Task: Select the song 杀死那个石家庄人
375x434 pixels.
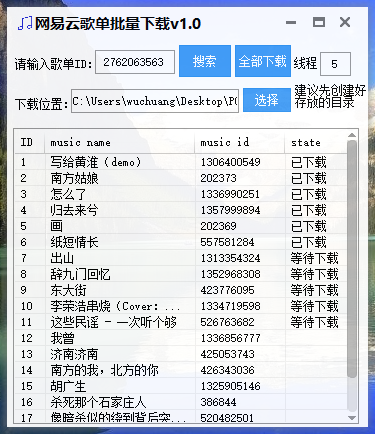Action: pyautogui.click(x=98, y=402)
